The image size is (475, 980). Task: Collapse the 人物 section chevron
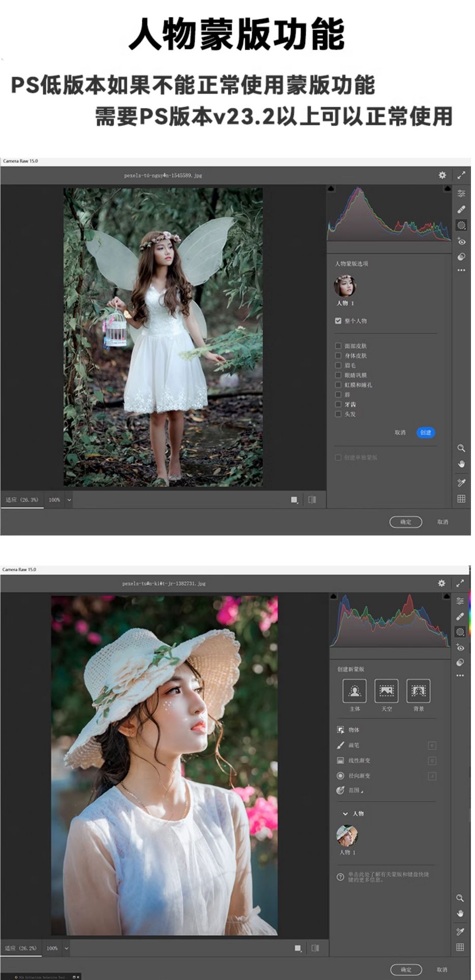(345, 814)
